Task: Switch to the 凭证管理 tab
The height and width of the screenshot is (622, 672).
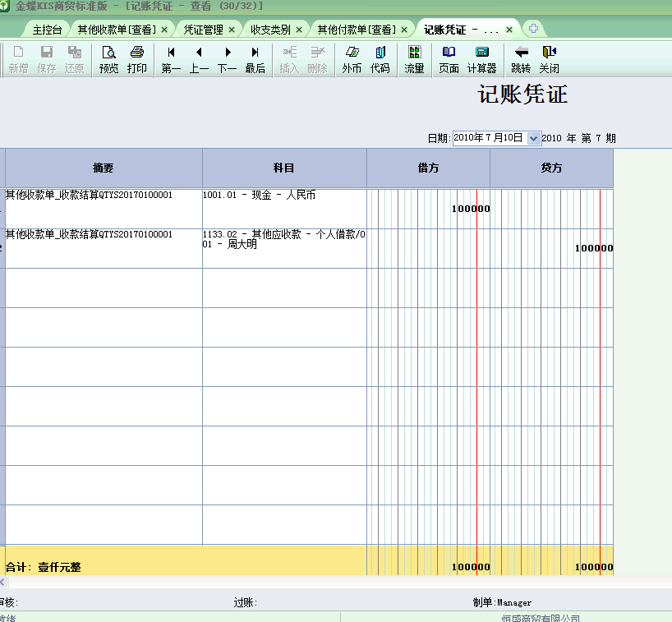Action: tap(203, 30)
